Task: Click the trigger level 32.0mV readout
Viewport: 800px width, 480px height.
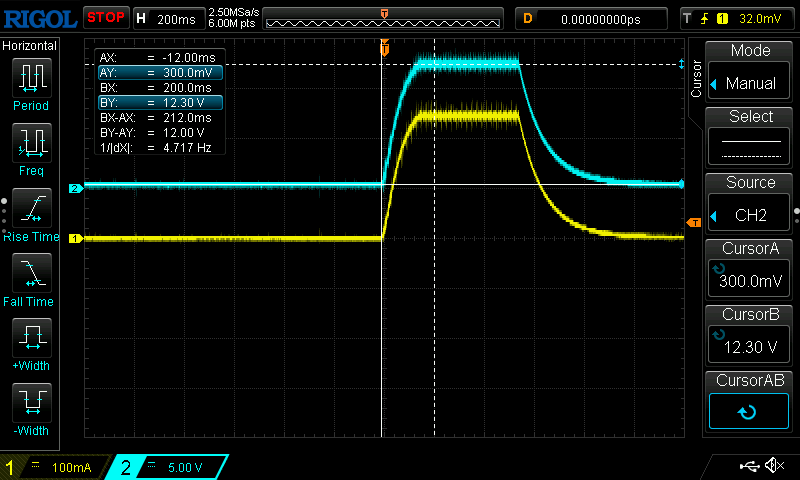Action: pos(760,19)
